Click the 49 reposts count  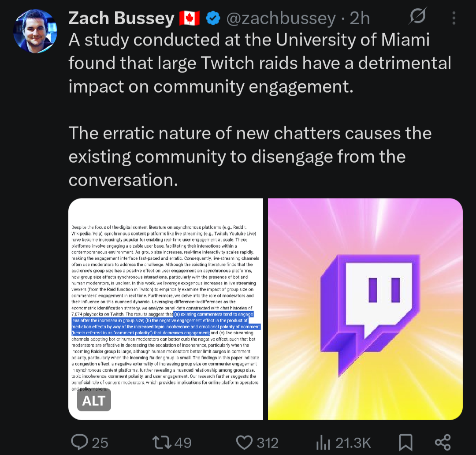183,443
